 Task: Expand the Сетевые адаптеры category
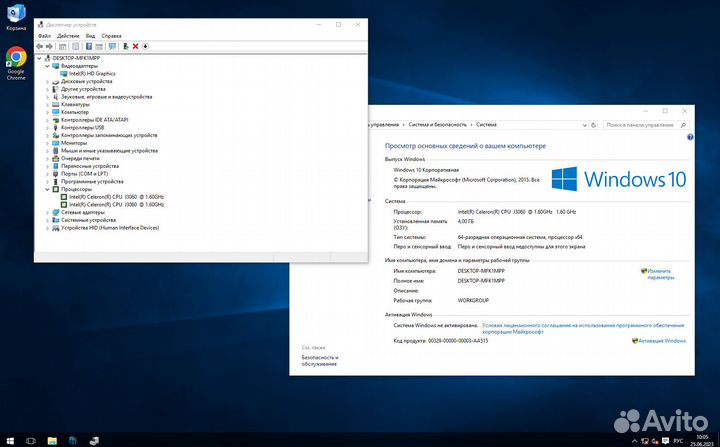(47, 213)
